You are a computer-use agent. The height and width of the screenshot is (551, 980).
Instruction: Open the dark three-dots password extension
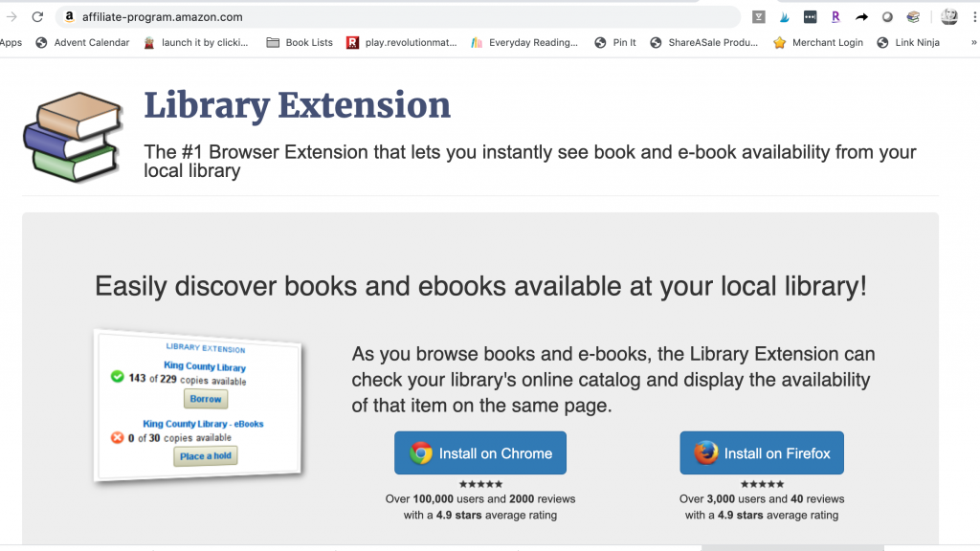click(x=810, y=17)
